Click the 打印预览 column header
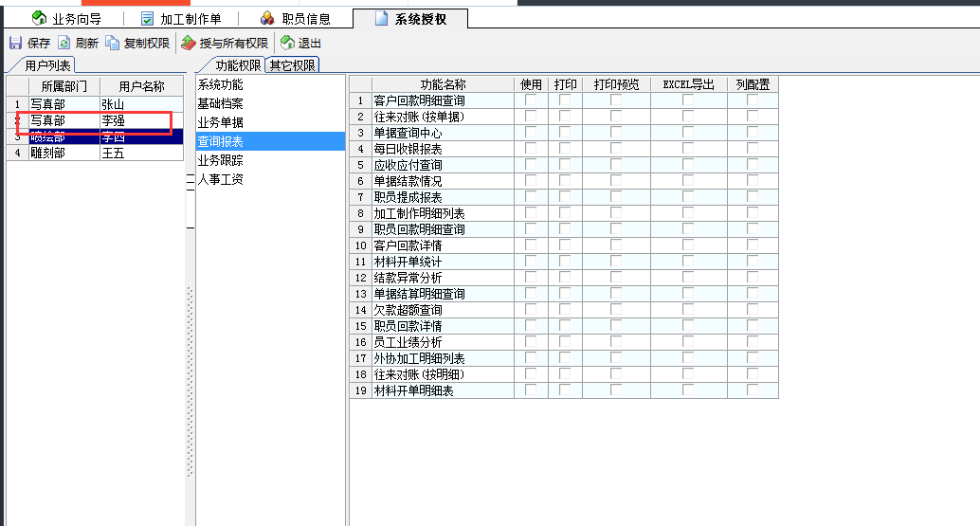 (617, 84)
